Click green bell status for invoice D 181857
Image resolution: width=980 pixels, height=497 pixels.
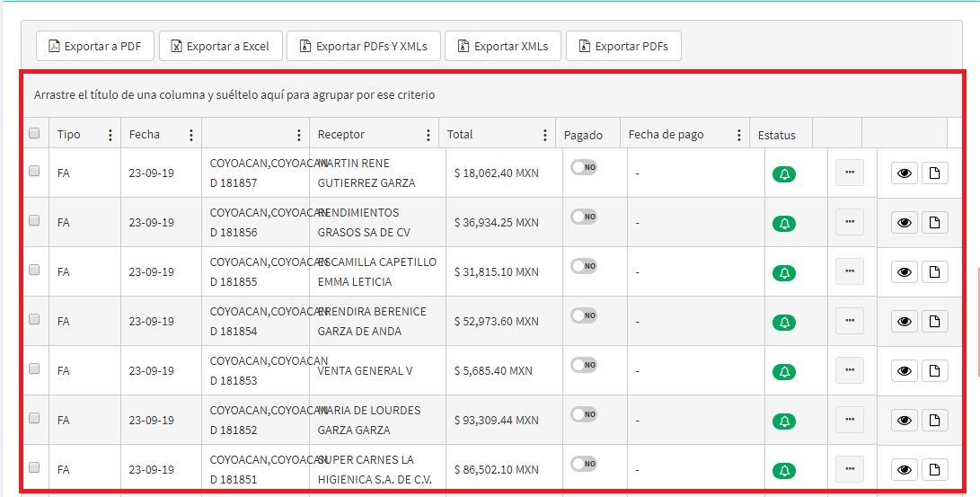(x=784, y=174)
